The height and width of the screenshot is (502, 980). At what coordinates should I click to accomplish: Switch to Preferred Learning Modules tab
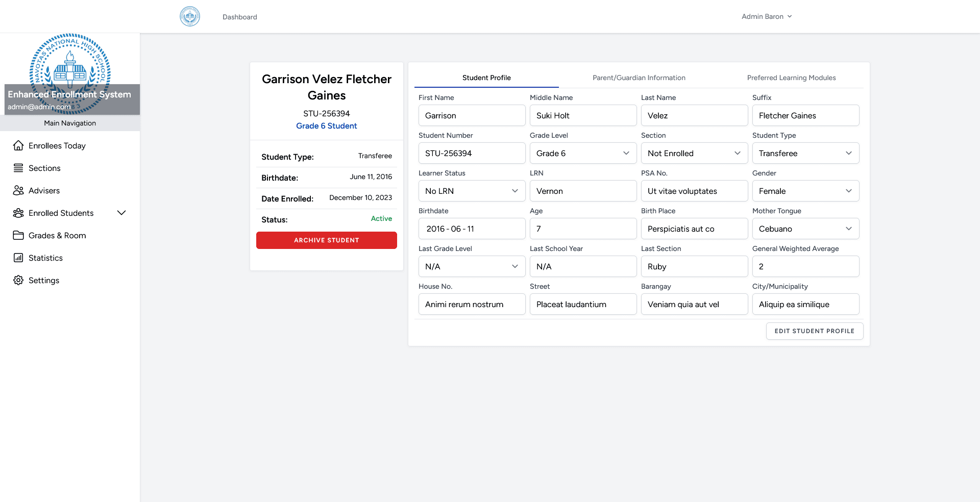click(x=791, y=78)
